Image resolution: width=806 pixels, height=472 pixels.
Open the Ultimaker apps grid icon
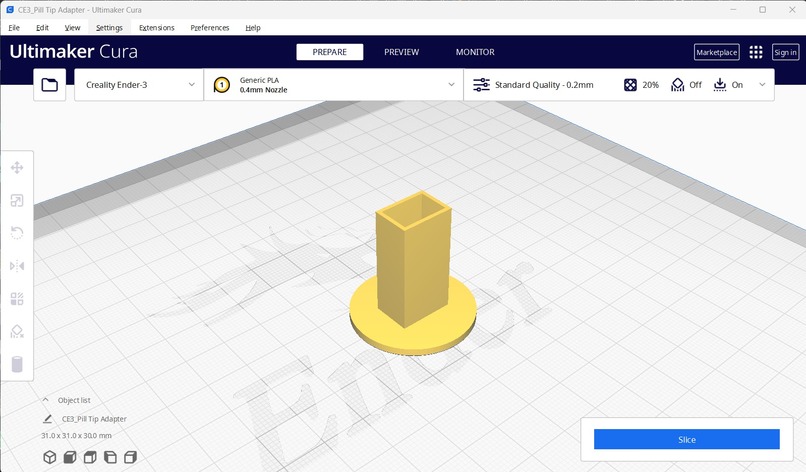(756, 52)
